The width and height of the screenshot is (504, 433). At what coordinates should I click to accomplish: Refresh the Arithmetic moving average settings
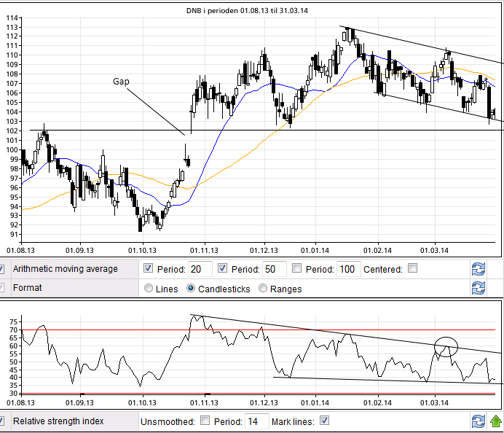click(479, 269)
